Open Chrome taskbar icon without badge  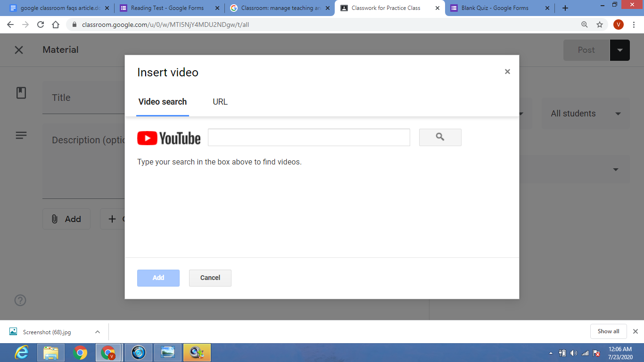(x=80, y=353)
